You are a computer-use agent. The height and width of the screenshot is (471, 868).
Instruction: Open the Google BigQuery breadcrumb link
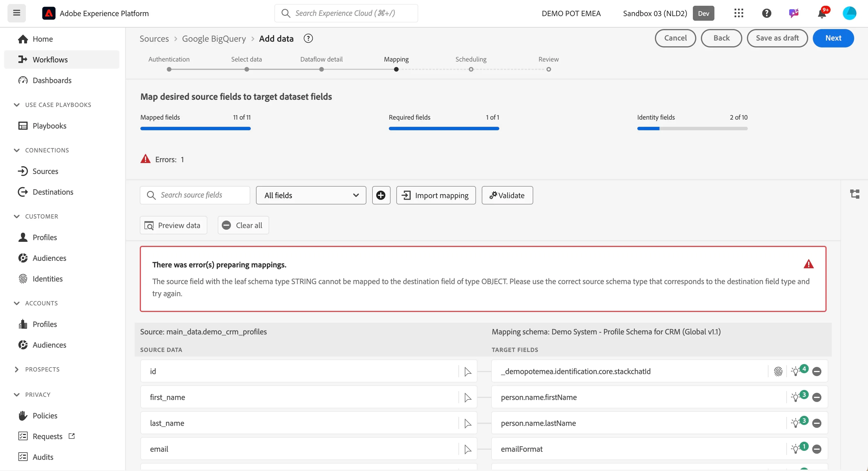click(x=214, y=39)
